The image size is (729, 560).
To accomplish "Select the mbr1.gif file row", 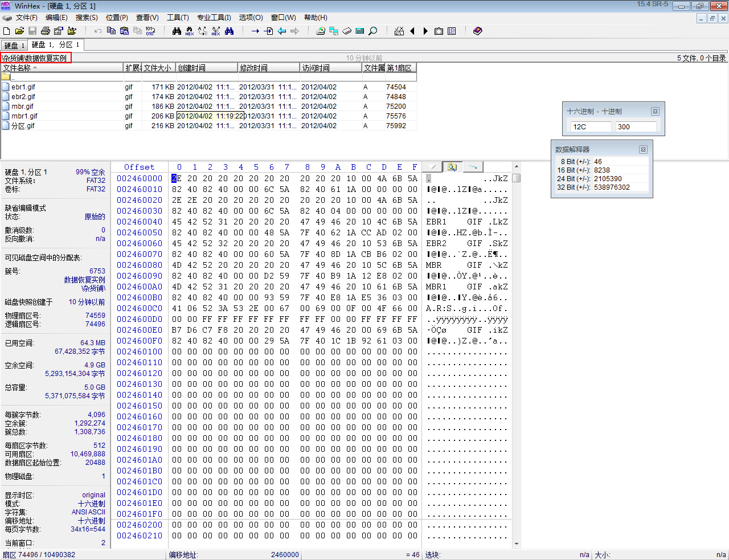I will coord(208,116).
